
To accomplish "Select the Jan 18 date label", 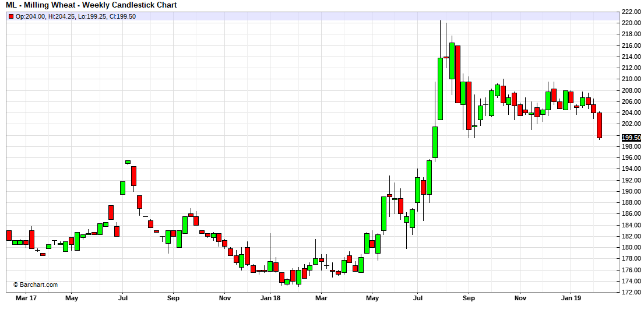I will (x=270, y=298).
